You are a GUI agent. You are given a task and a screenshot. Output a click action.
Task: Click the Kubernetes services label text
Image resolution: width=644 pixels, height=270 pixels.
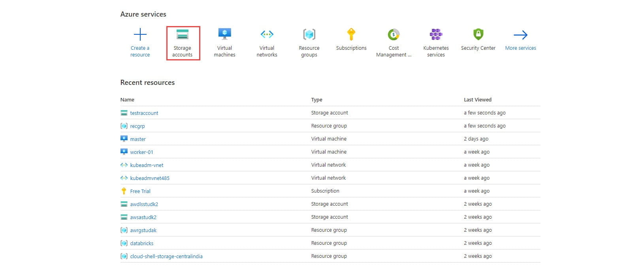[x=436, y=51]
